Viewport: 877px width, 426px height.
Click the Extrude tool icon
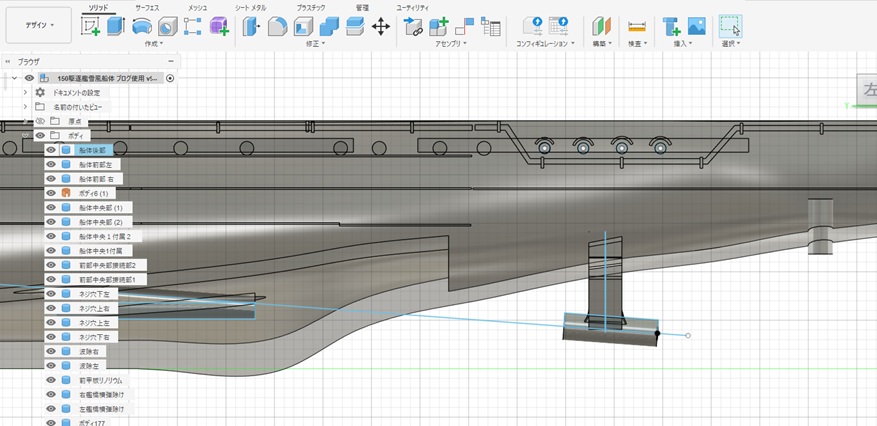[116, 26]
